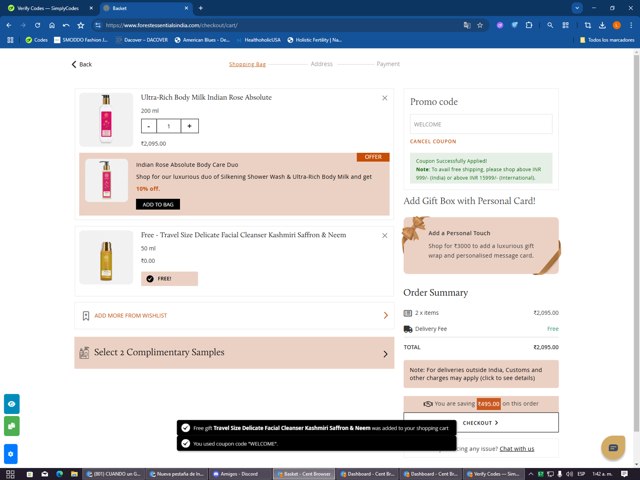Expand Select 2 Complimentary Samples

pos(234,353)
